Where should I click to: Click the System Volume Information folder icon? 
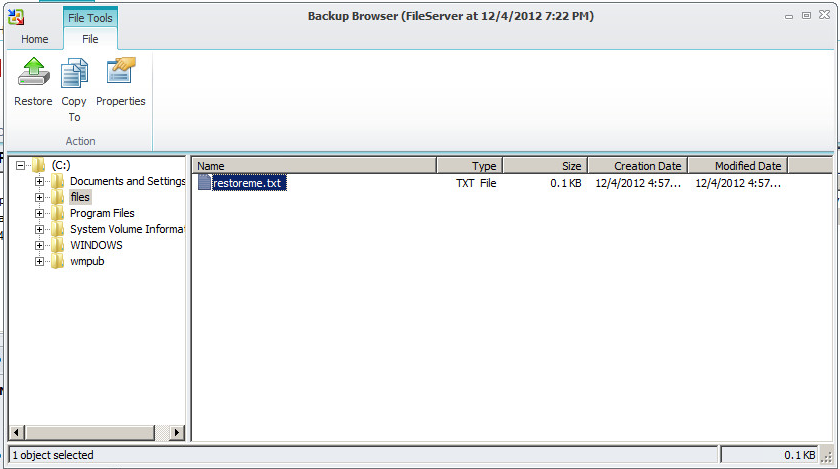click(x=57, y=229)
